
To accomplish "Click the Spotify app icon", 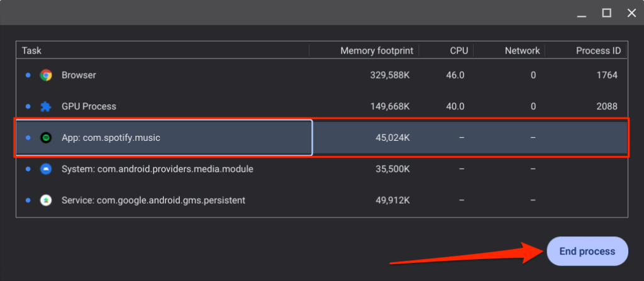I will point(45,138).
